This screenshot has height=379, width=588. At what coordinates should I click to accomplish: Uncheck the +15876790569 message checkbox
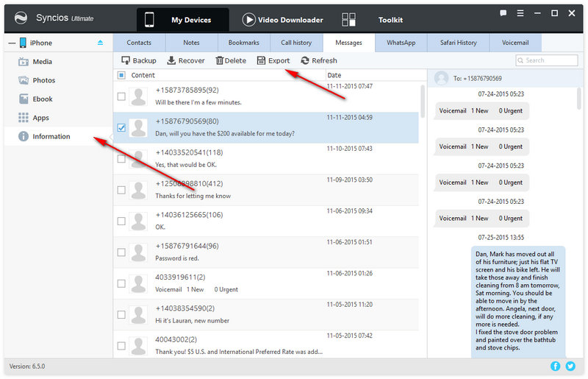pyautogui.click(x=121, y=127)
